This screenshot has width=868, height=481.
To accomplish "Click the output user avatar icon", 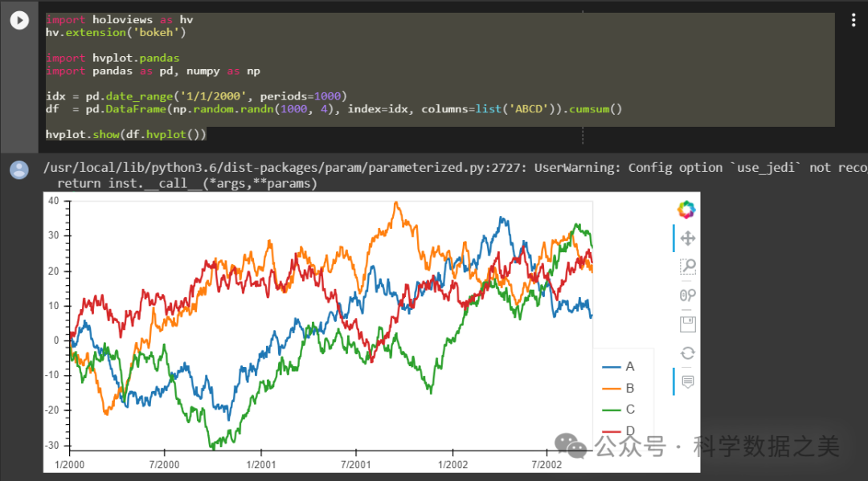I will coord(19,169).
